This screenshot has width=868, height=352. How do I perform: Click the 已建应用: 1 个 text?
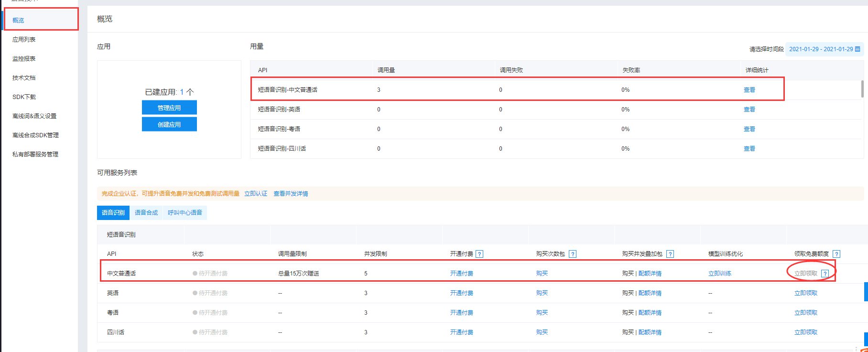(x=169, y=92)
